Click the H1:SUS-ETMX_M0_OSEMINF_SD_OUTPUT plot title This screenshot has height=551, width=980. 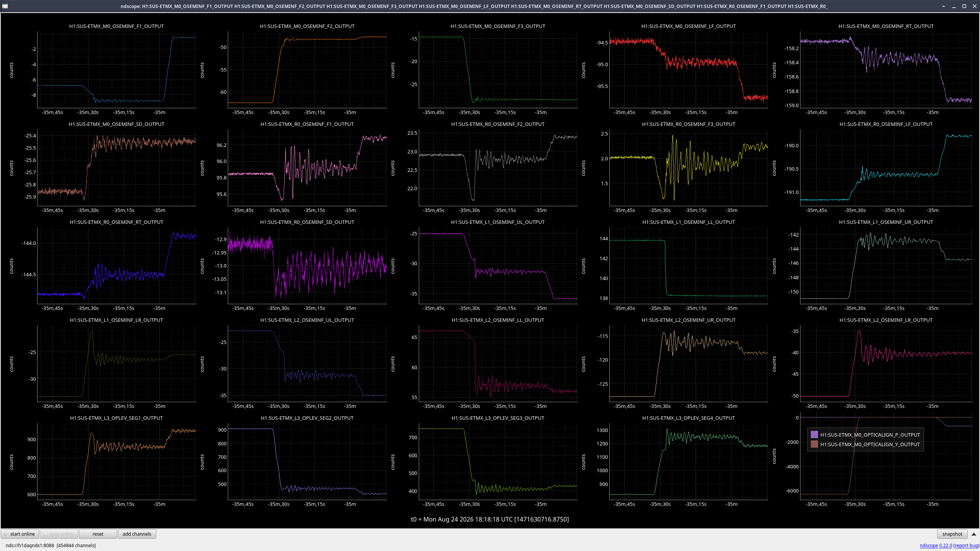point(116,124)
